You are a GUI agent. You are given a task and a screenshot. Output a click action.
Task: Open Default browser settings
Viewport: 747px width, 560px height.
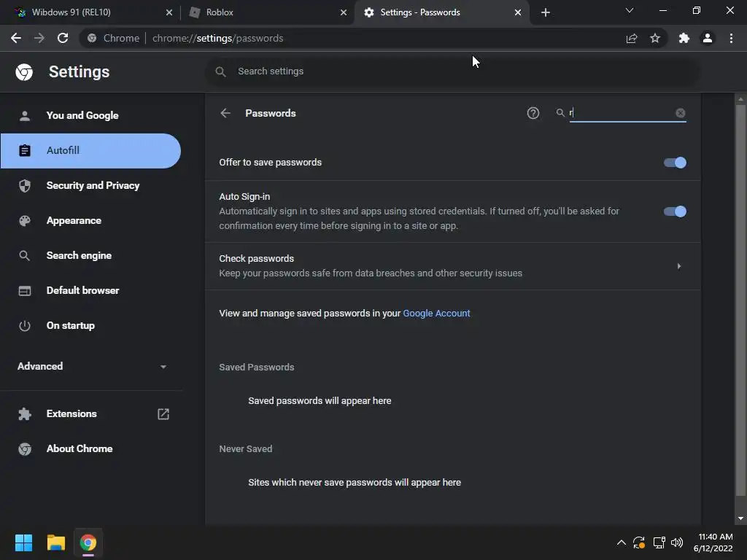(90, 290)
